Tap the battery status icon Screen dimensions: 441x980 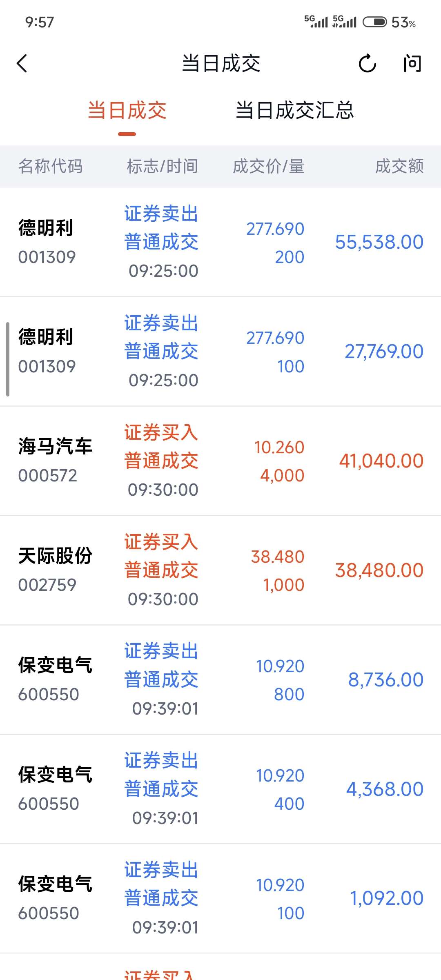[x=374, y=22]
